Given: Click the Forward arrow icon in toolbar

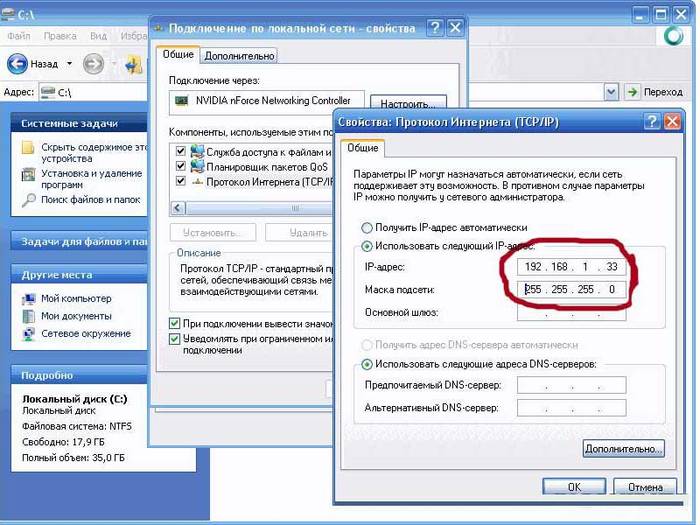Looking at the screenshot, I should coord(93,64).
